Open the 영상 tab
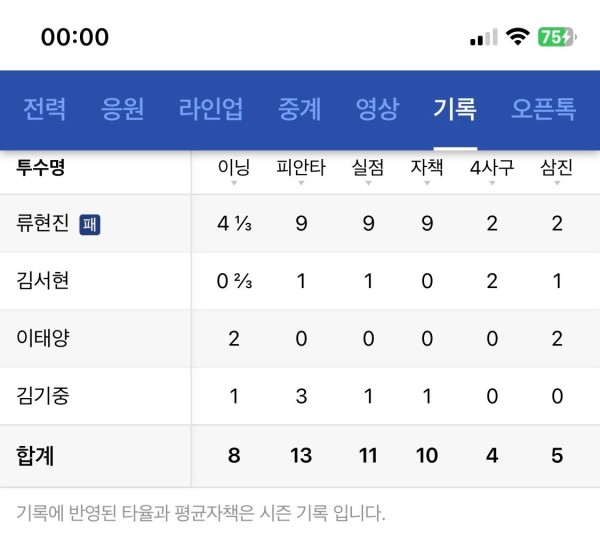The image size is (600, 542). coord(377,109)
